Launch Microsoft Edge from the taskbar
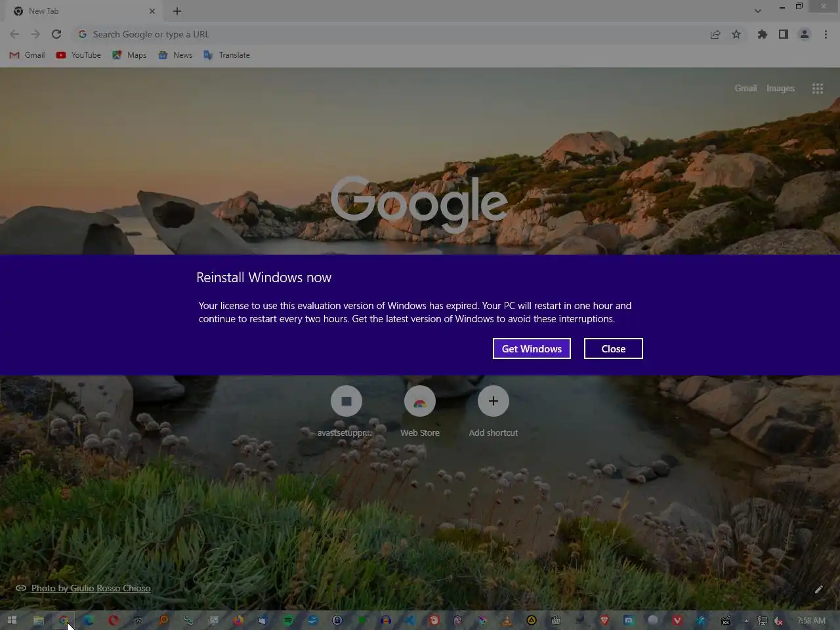Screen dimensions: 840x630 [88, 619]
